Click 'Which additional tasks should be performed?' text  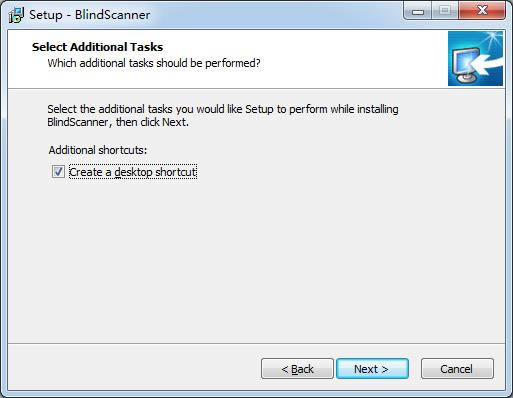point(154,63)
